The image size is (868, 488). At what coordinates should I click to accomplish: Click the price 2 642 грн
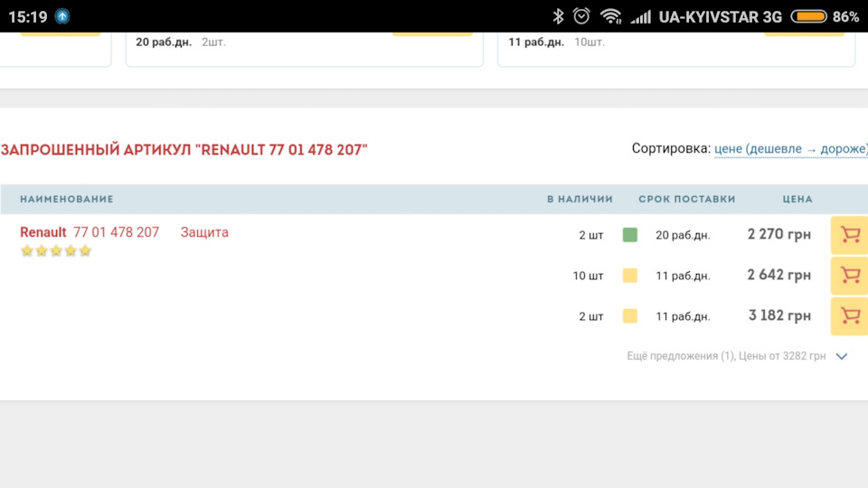click(778, 275)
